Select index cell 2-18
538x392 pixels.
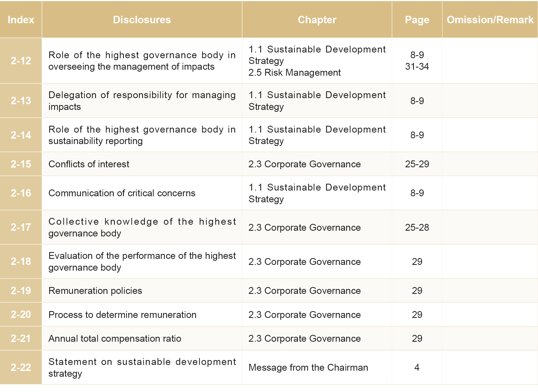(x=21, y=262)
